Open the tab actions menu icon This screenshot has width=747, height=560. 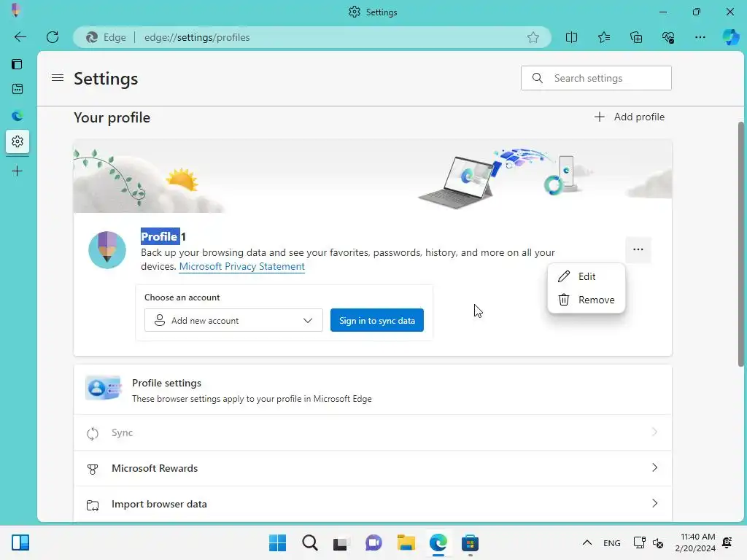(x=18, y=64)
